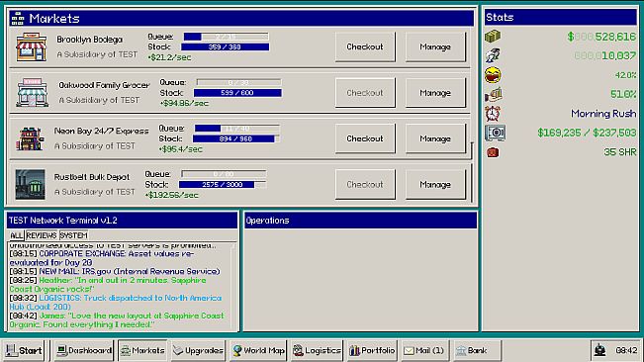Click the Rustbelt Bulk Depot warehouse icon
The height and width of the screenshot is (362, 644).
point(30,185)
